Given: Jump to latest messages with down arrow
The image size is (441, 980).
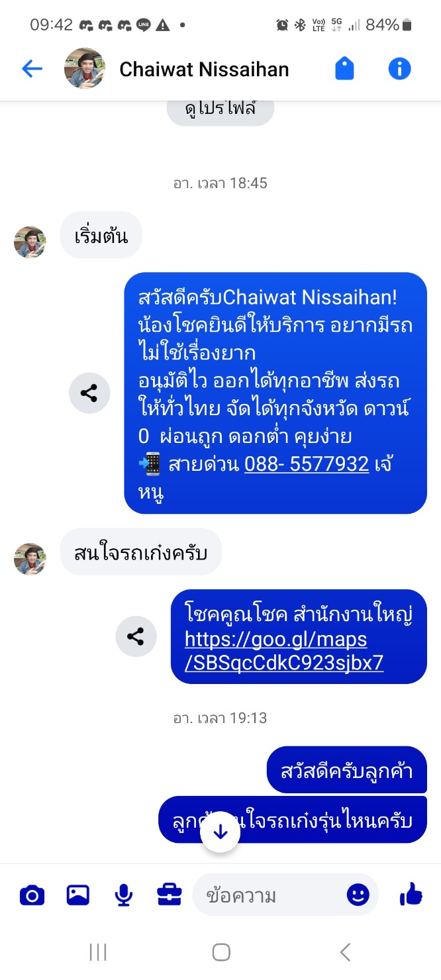Looking at the screenshot, I should pos(220,832).
